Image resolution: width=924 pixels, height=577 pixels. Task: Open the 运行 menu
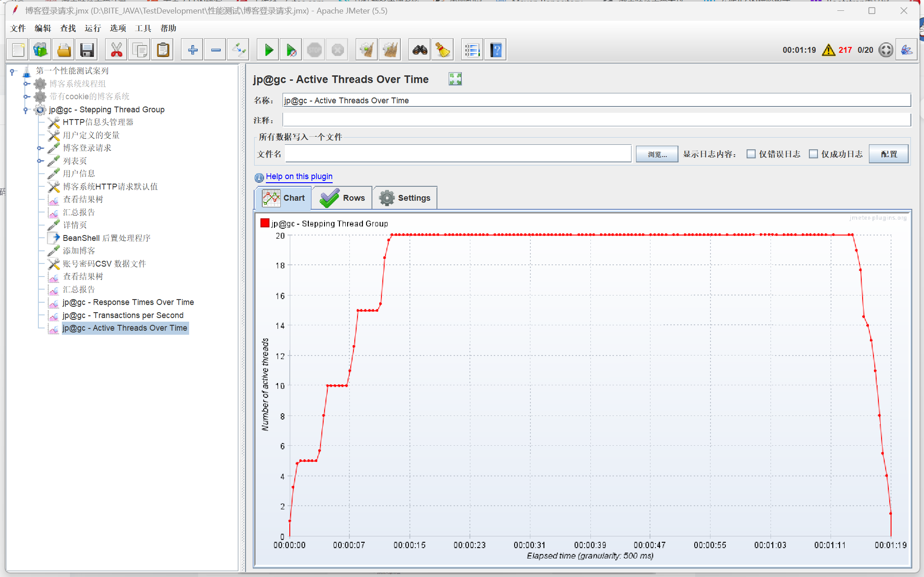click(x=93, y=28)
